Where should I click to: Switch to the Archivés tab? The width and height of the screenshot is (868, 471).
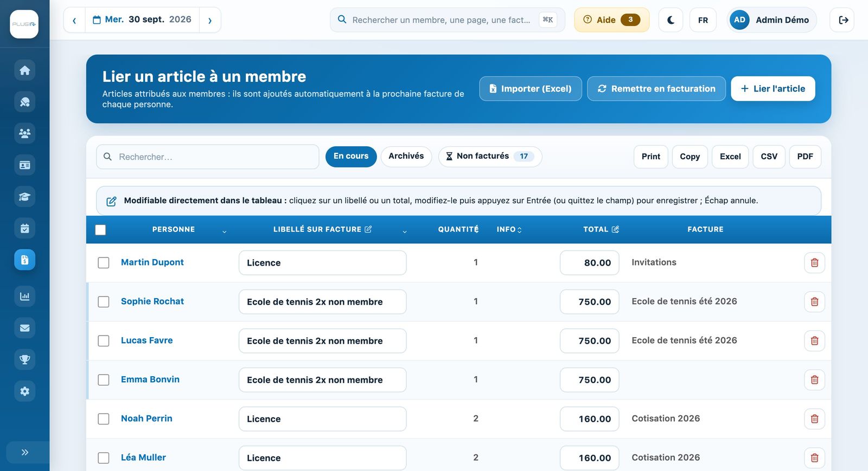pyautogui.click(x=406, y=156)
